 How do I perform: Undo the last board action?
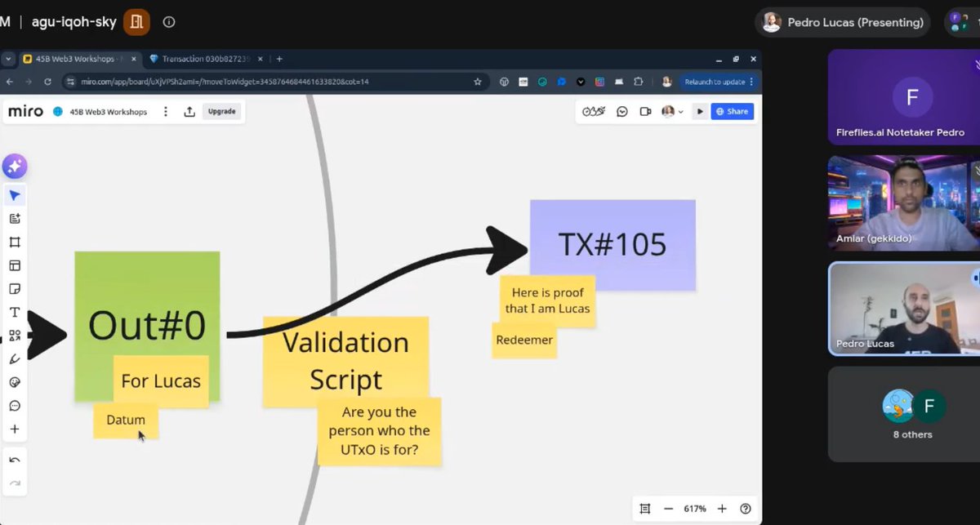15,460
